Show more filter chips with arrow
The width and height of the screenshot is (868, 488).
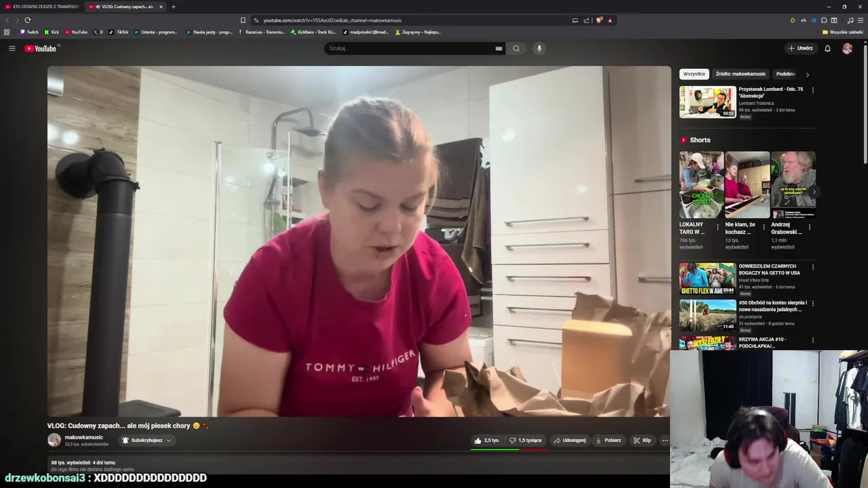coord(807,75)
